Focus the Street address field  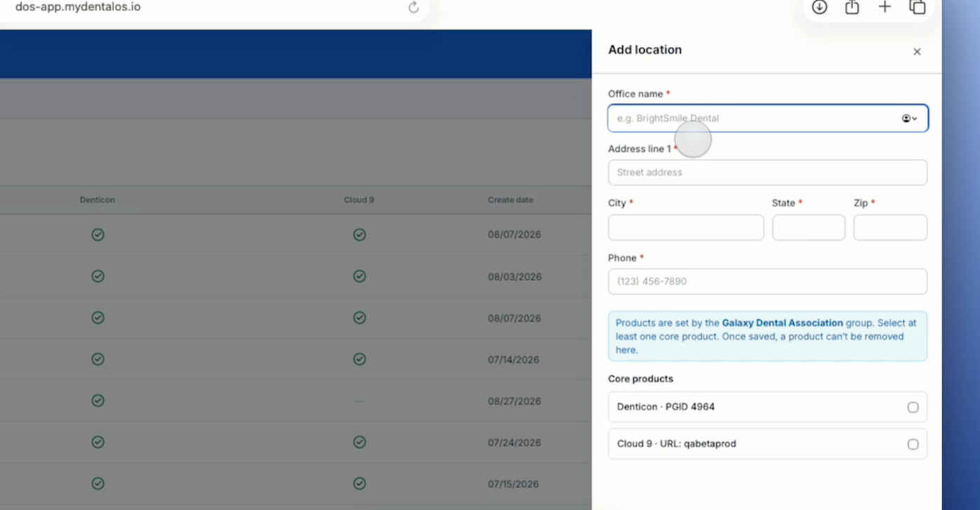coord(768,173)
